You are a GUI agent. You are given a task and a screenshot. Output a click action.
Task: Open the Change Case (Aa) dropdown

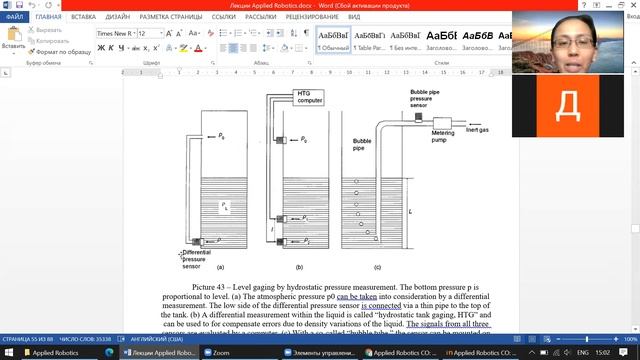(194, 33)
